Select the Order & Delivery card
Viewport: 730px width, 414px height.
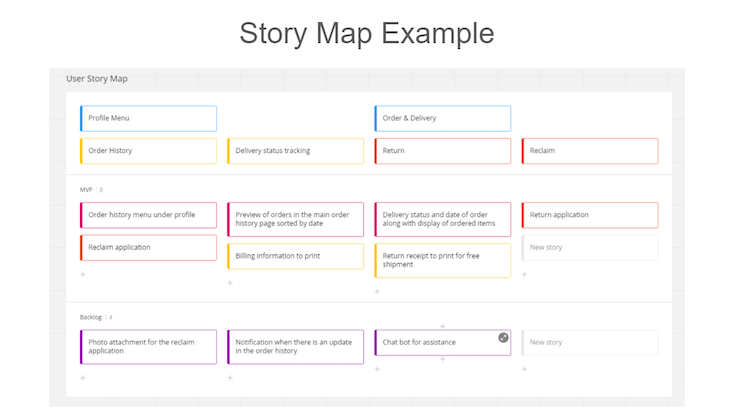tap(442, 118)
